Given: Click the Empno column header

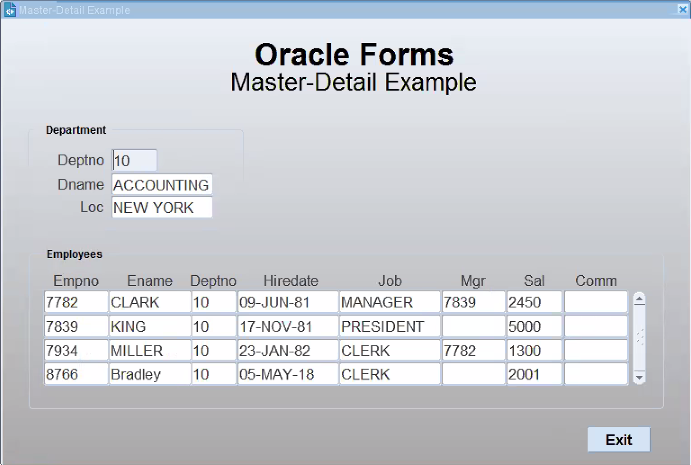Looking at the screenshot, I should click(76, 281).
